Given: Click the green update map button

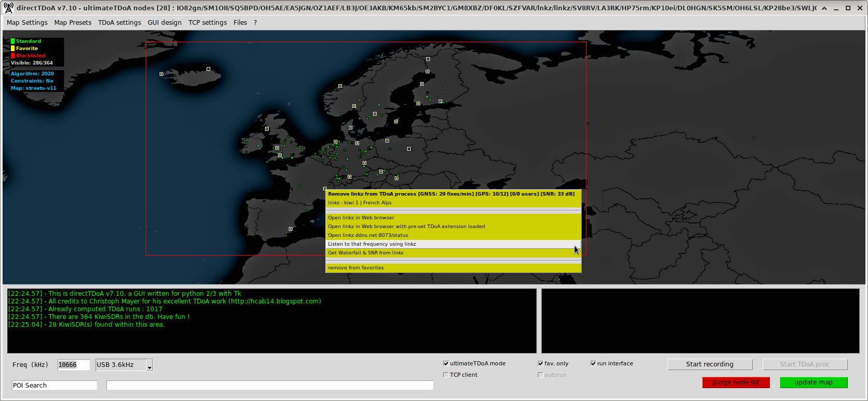Looking at the screenshot, I should [x=813, y=382].
